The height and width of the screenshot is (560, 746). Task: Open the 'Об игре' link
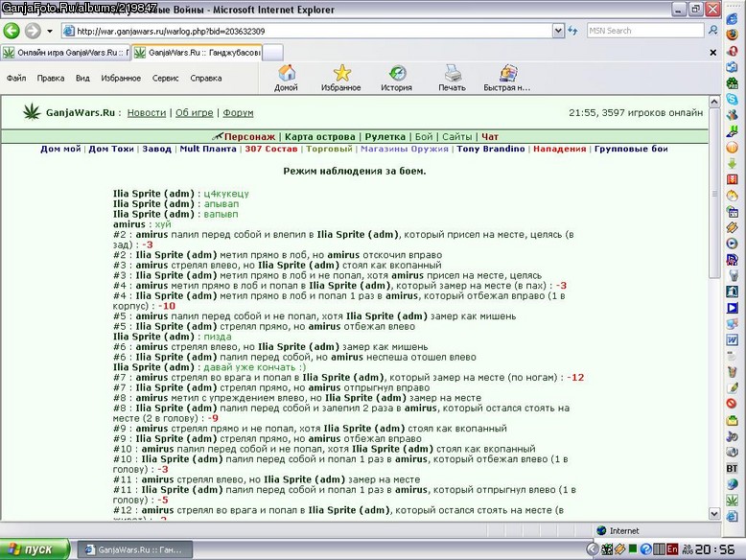coord(194,113)
